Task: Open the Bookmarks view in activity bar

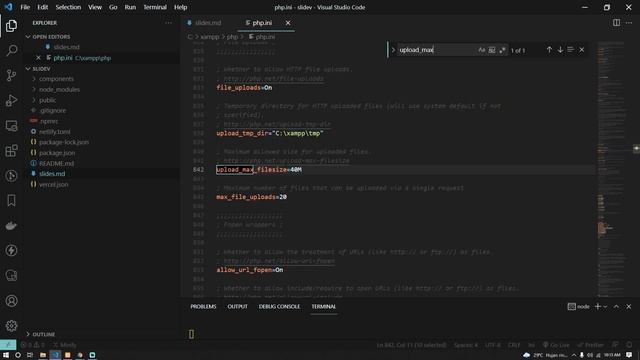Action: (x=11, y=200)
